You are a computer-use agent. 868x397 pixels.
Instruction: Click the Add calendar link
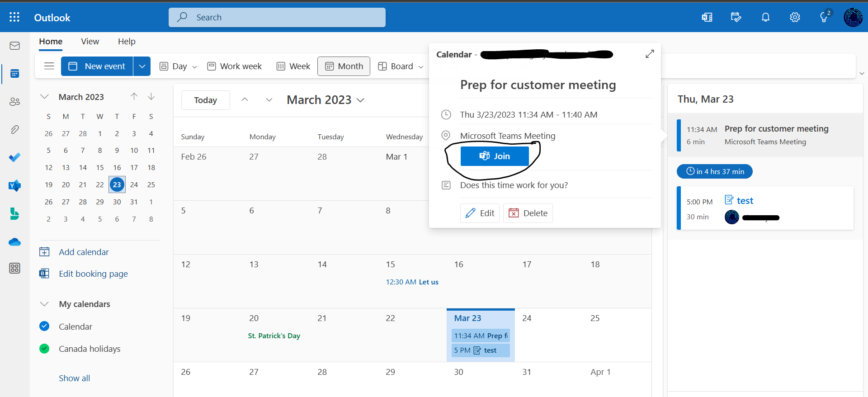[x=84, y=252]
